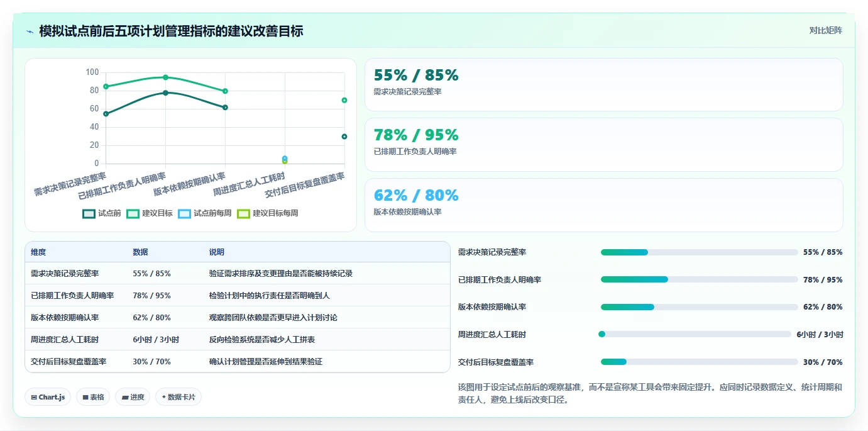
Task: Click progress value 6小时 / 3小时 on right
Action: pyautogui.click(x=820, y=335)
